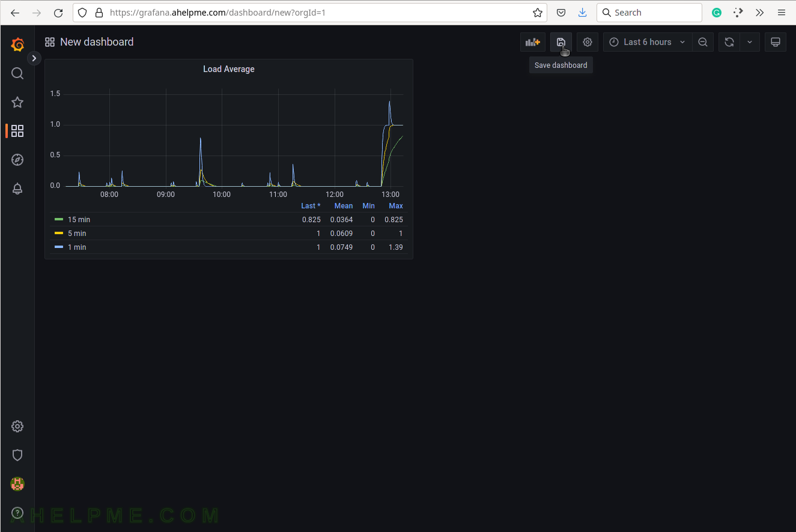Open the Load Average panel title menu
The image size is (796, 532).
pos(229,69)
